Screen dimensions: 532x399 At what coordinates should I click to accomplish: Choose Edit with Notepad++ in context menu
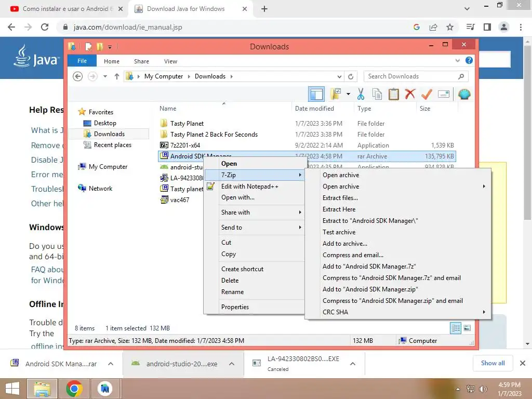point(249,187)
